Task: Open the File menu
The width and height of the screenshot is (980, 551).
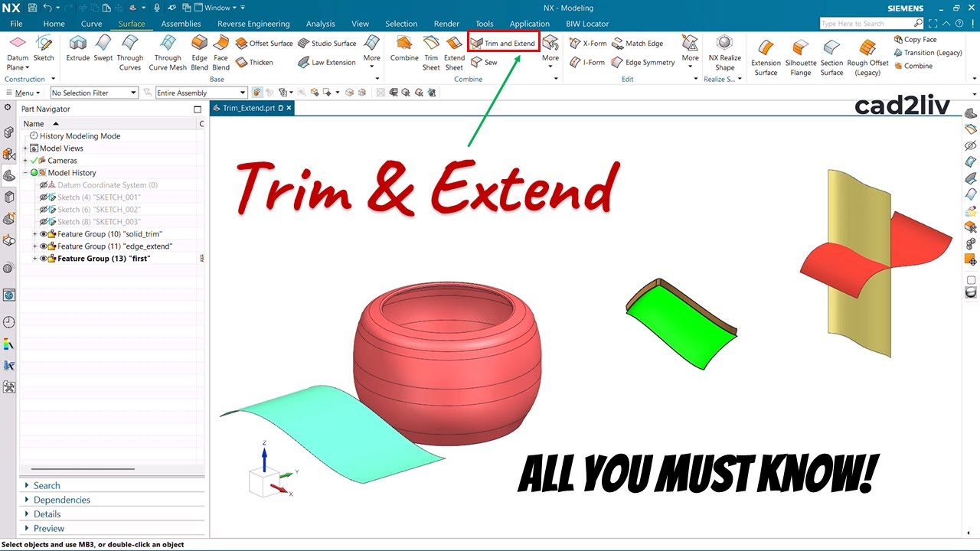Action: (x=16, y=24)
